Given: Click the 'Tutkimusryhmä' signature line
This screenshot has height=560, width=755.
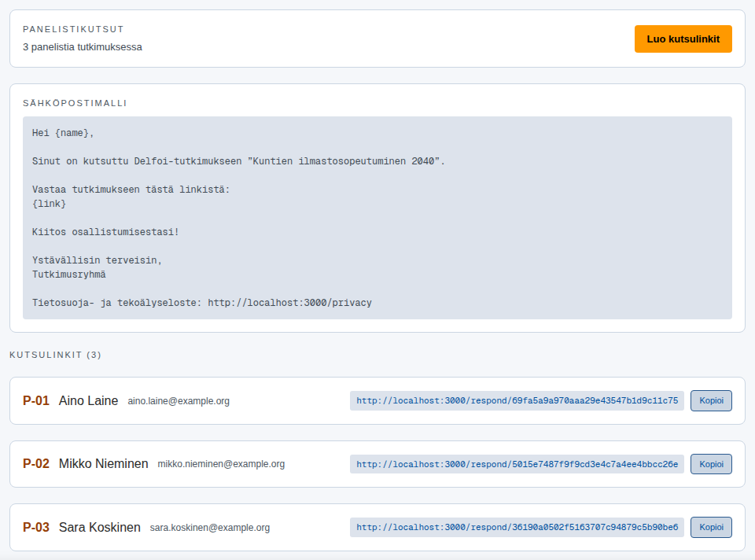Looking at the screenshot, I should pos(69,274).
